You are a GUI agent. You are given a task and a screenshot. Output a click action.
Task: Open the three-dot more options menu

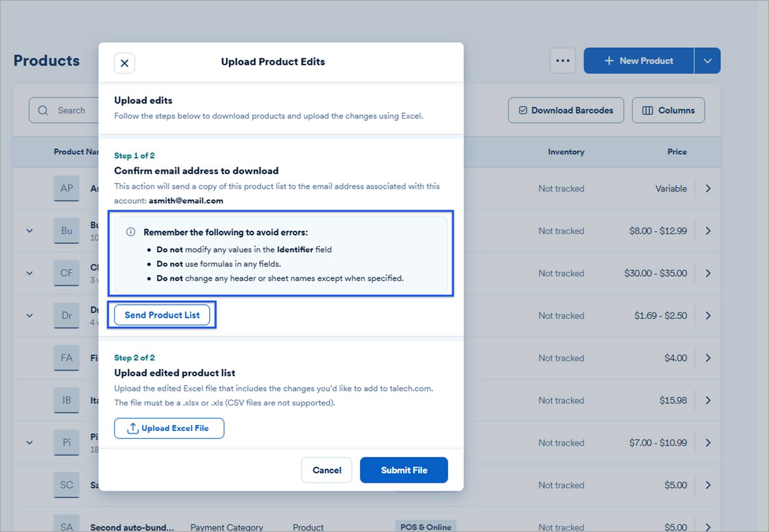(563, 61)
